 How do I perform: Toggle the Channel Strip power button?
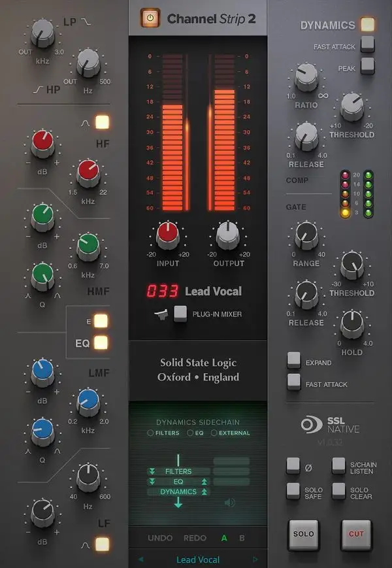point(150,18)
